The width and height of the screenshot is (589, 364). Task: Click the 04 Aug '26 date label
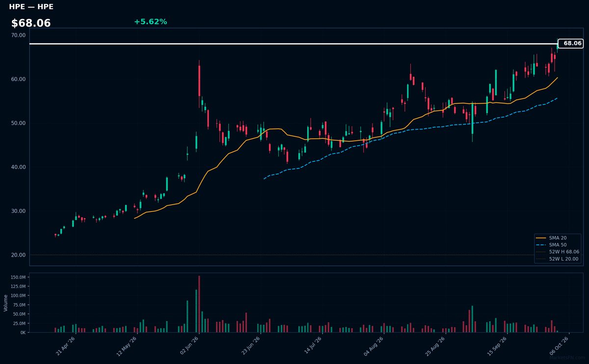point(374,346)
